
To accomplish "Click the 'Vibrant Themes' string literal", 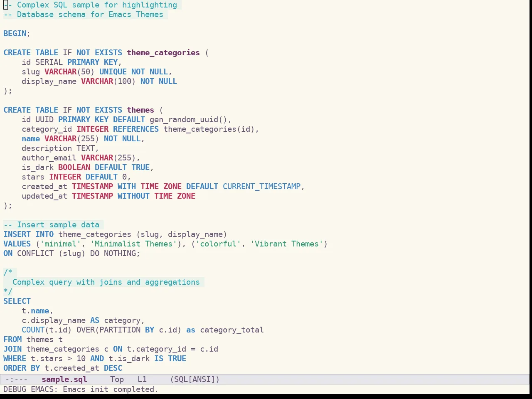I will pos(287,244).
